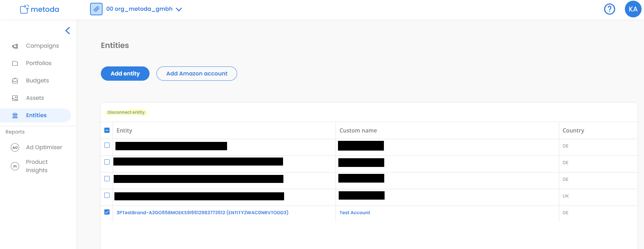
Task: Click the UK country cell
Action: 566,196
